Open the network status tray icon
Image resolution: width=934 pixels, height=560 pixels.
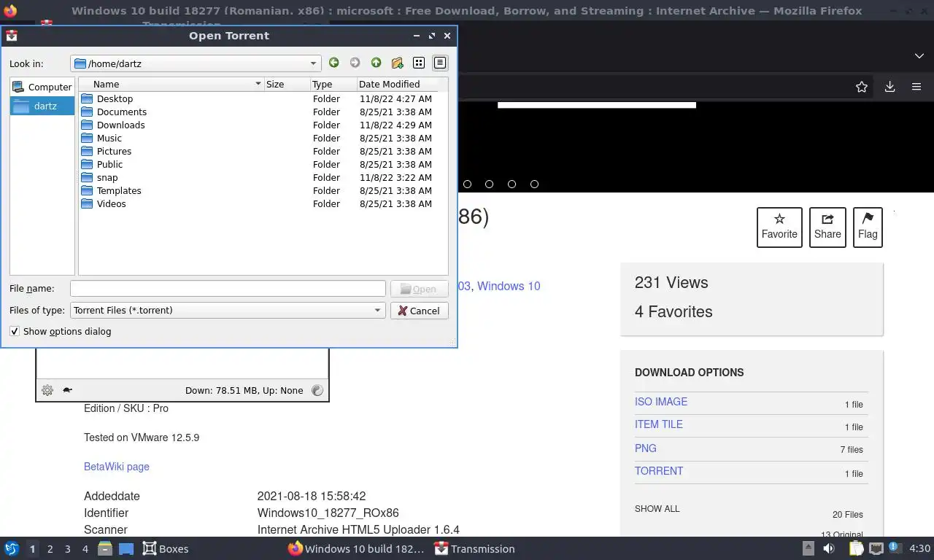click(x=876, y=548)
